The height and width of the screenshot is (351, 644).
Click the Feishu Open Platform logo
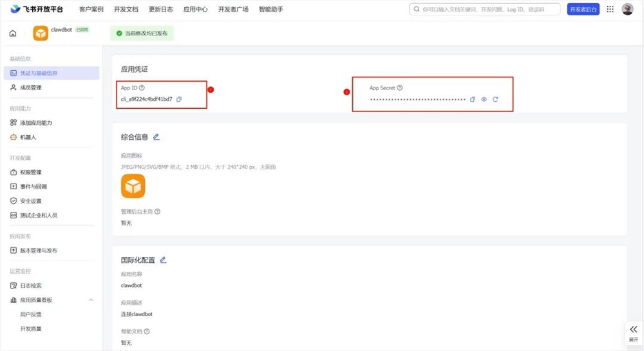pos(37,9)
